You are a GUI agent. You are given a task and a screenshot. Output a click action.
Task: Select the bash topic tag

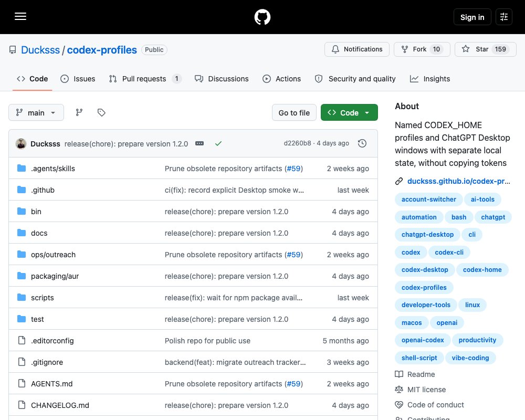459,217
